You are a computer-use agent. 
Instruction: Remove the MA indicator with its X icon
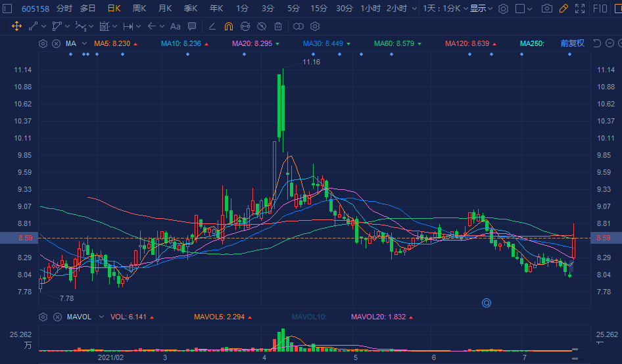coord(57,43)
